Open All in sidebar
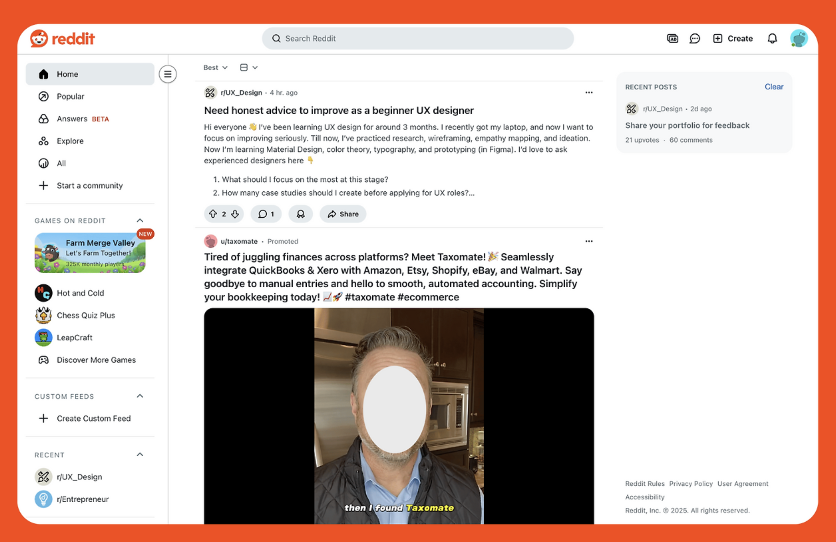 click(90, 164)
